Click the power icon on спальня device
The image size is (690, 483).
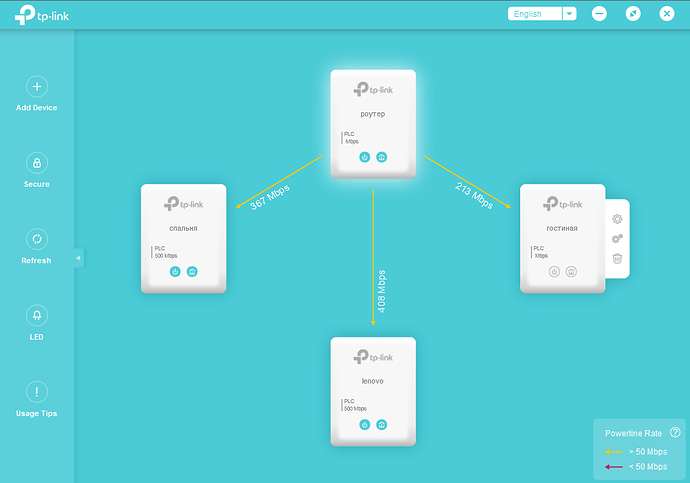175,271
